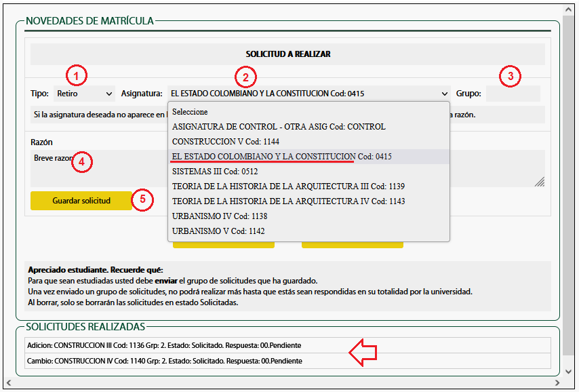Click the Grupo input field
The height and width of the screenshot is (392, 579).
coord(513,94)
